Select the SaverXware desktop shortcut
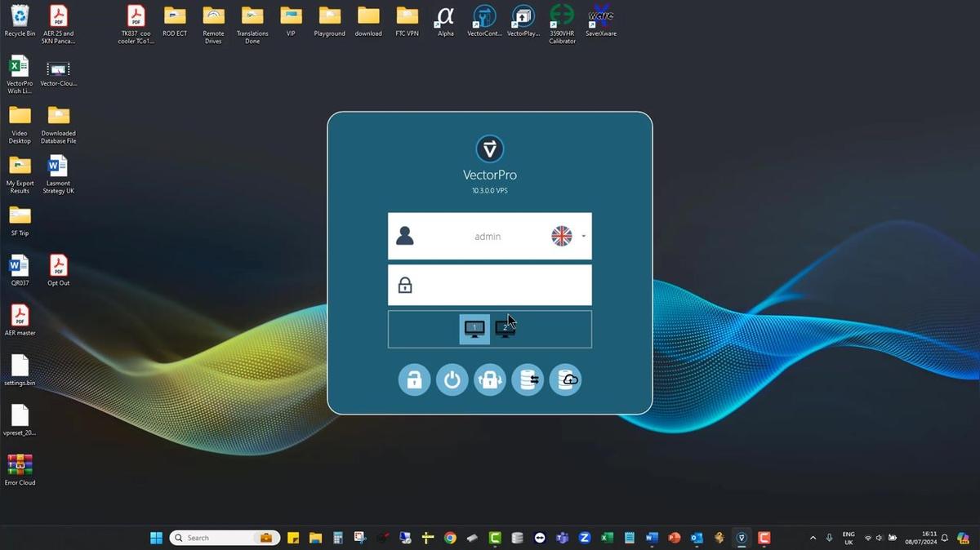Screen dimensions: 980x550 601,22
